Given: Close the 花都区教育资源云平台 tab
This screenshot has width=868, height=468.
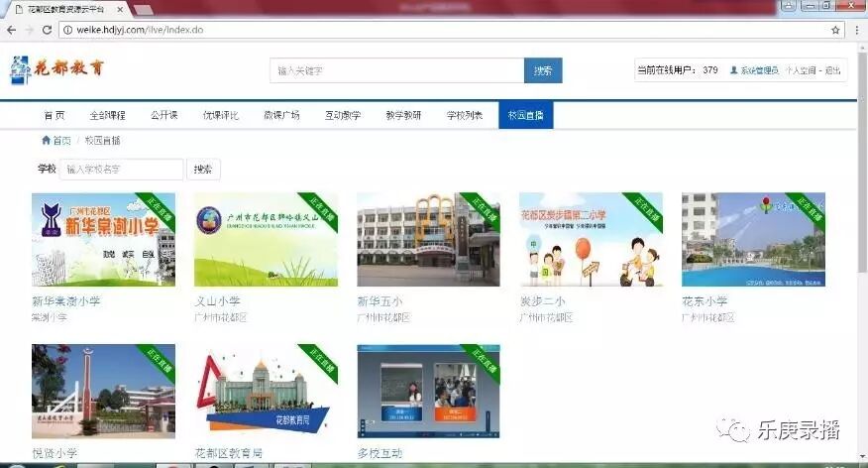Looking at the screenshot, I should [120, 10].
